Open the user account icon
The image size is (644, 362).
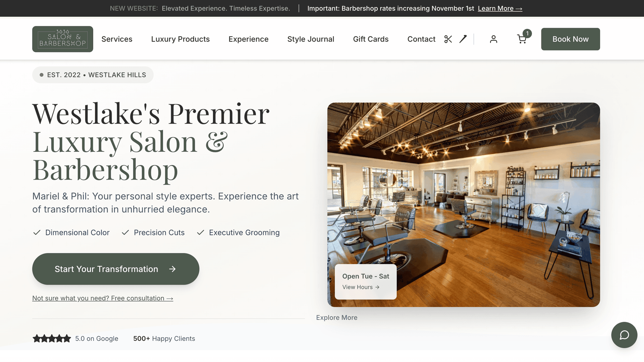pos(493,39)
